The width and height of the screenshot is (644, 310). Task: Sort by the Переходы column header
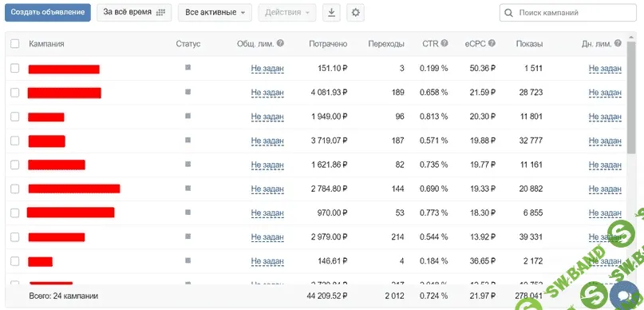386,44
